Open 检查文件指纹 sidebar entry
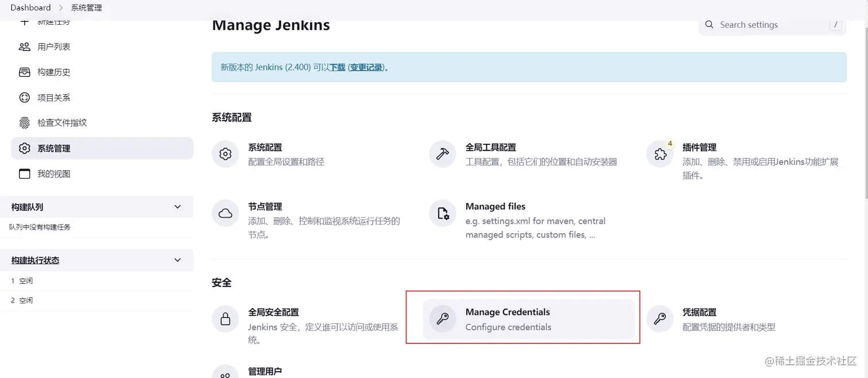868x378 pixels. click(x=102, y=122)
